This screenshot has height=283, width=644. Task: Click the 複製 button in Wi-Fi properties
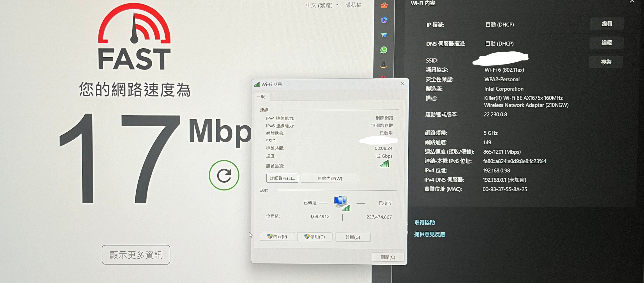pos(606,62)
